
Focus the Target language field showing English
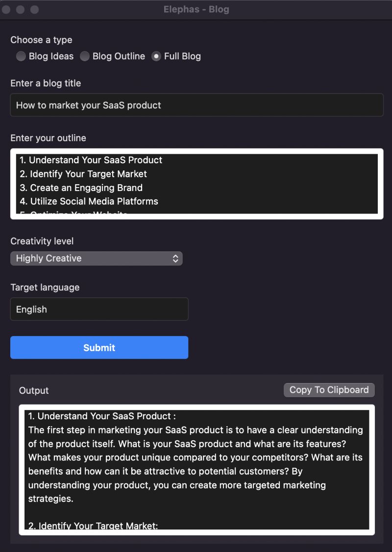tap(99, 309)
